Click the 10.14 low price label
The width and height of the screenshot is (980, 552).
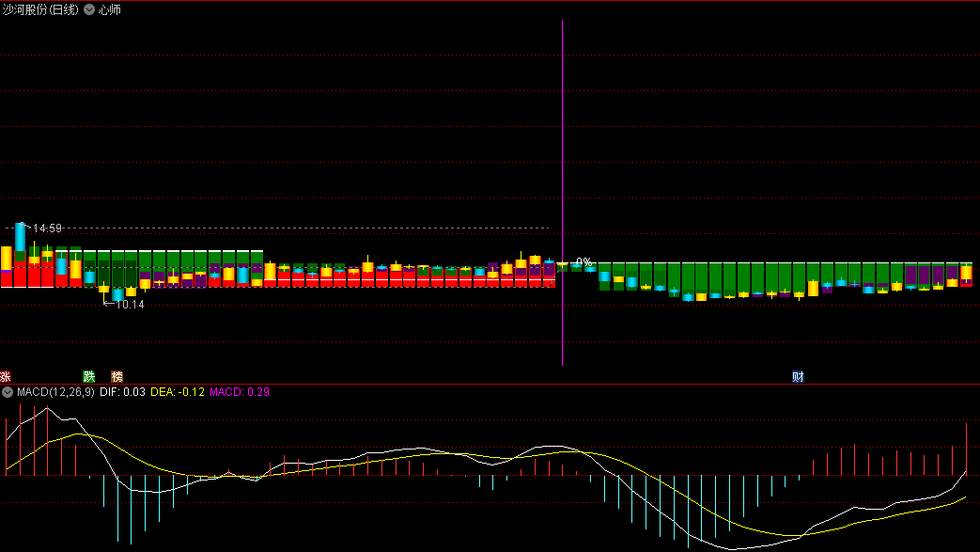click(x=130, y=305)
